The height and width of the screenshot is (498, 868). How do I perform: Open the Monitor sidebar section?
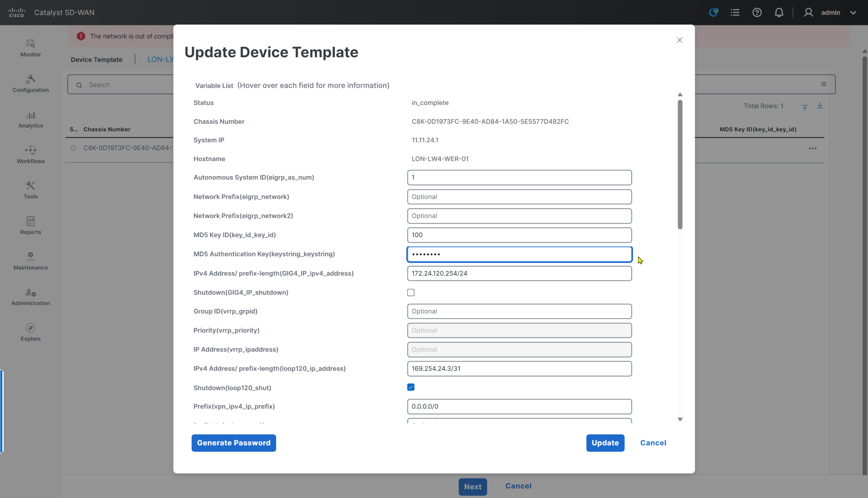pos(31,48)
